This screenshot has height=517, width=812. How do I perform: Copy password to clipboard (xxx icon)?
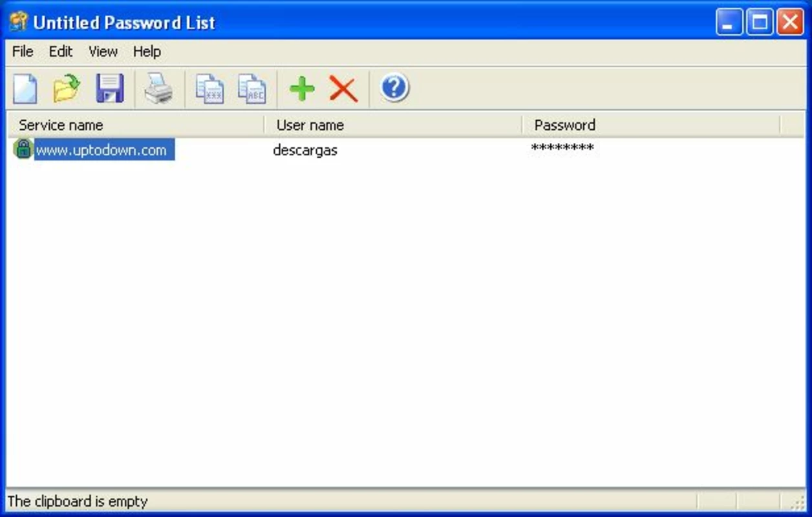(209, 89)
